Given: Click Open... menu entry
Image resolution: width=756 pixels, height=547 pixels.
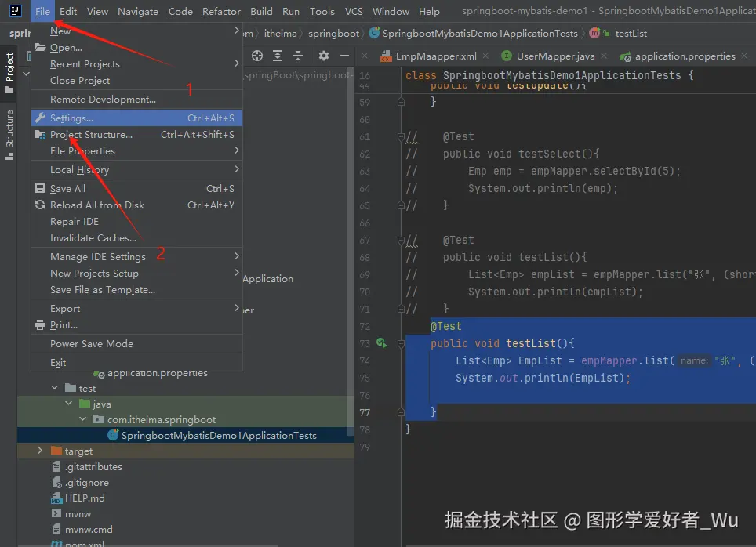Looking at the screenshot, I should pyautogui.click(x=137, y=48).
